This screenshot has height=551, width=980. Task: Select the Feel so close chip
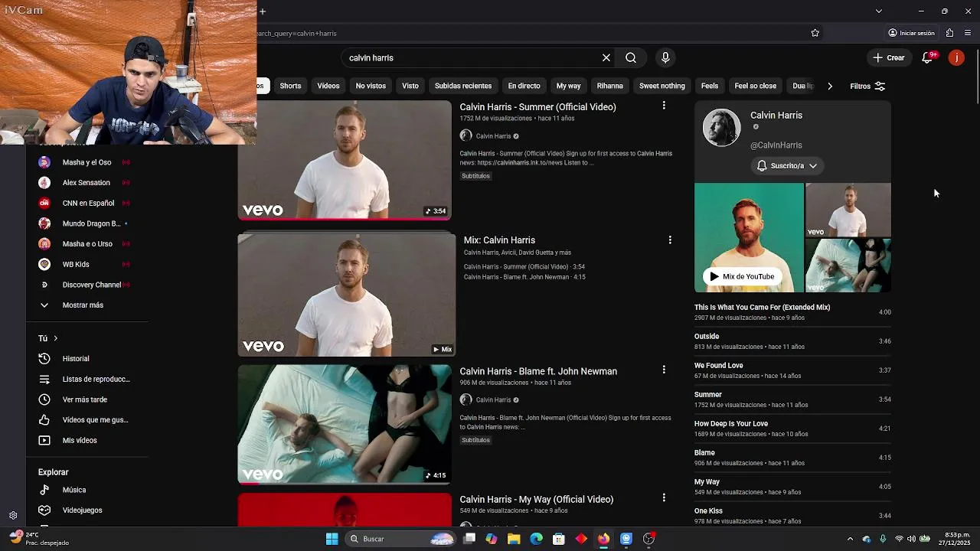click(x=756, y=86)
